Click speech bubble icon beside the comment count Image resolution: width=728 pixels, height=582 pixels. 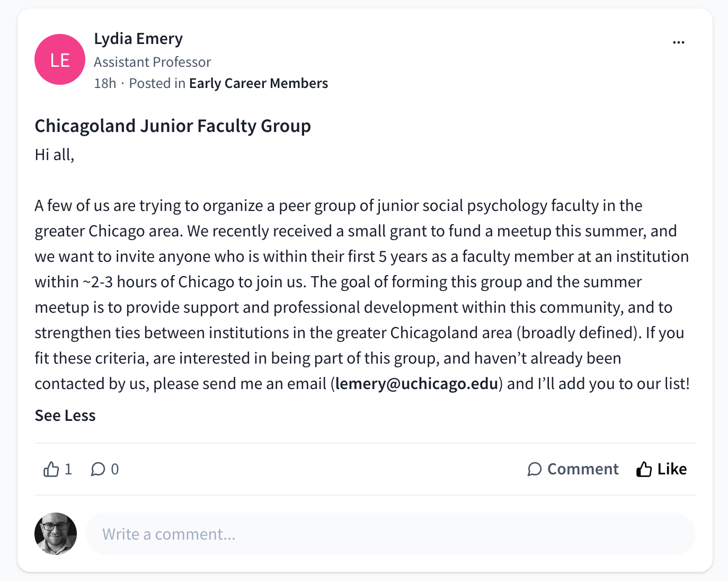pyautogui.click(x=98, y=469)
